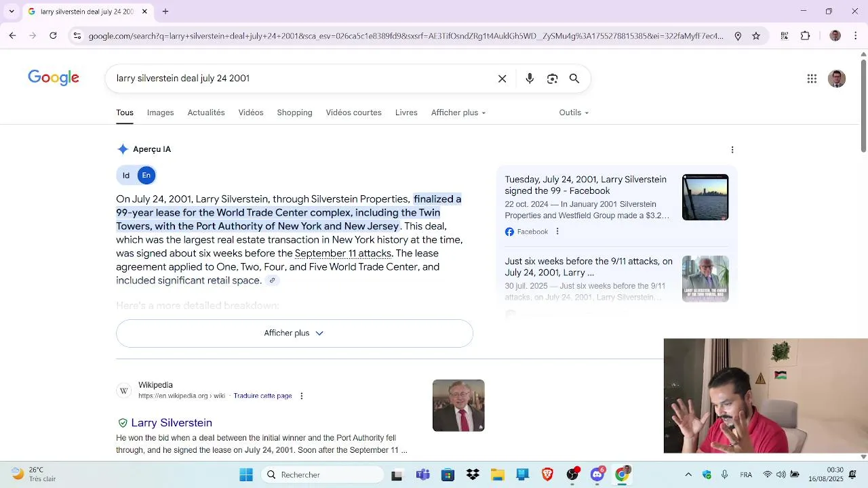Bookmark this page with the star icon

pos(756,36)
